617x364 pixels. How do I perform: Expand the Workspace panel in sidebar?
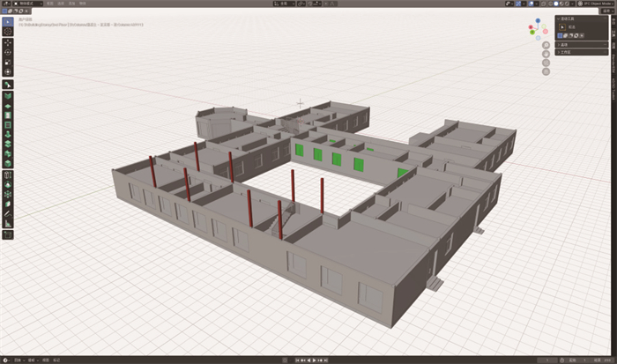pos(564,52)
